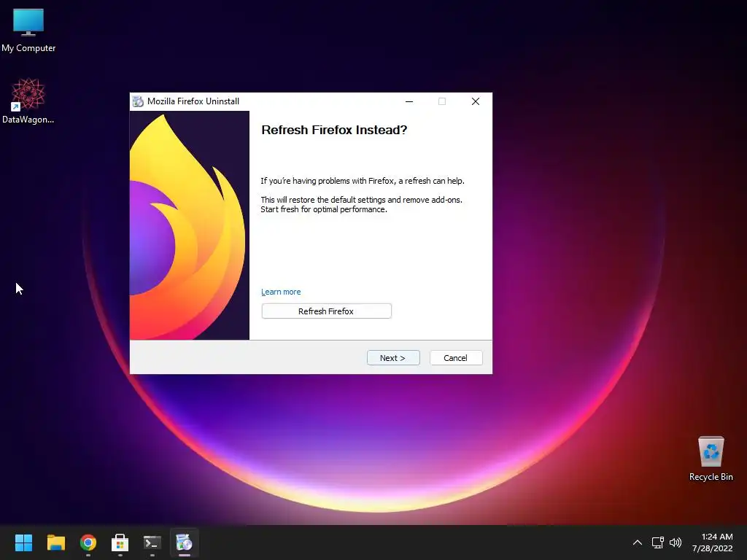Close the Mozilla Firefox Uninstall window
Viewport: 747px width, 560px height.
pyautogui.click(x=476, y=101)
